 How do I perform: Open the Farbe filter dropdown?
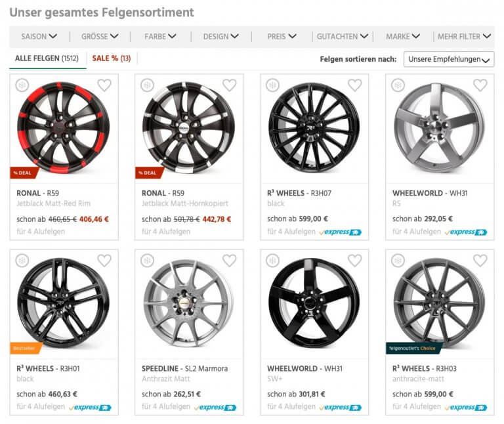tap(160, 37)
